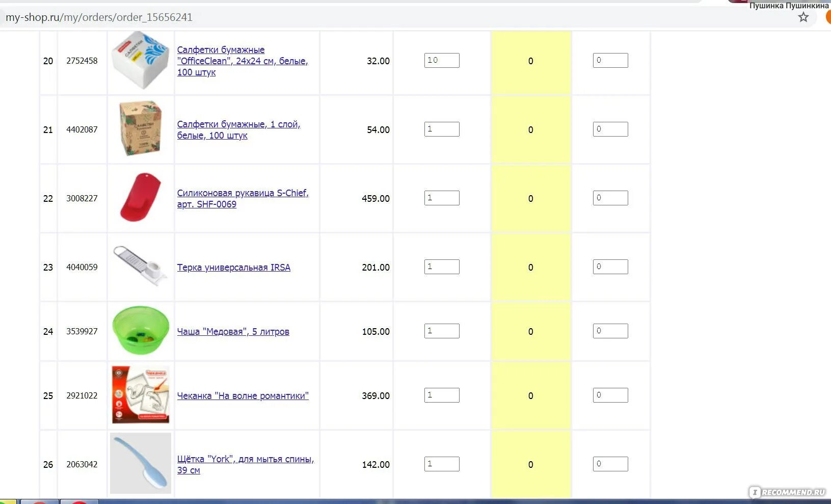Click the rightmost zero field in row 21
This screenshot has width=831, height=504.
610,129
